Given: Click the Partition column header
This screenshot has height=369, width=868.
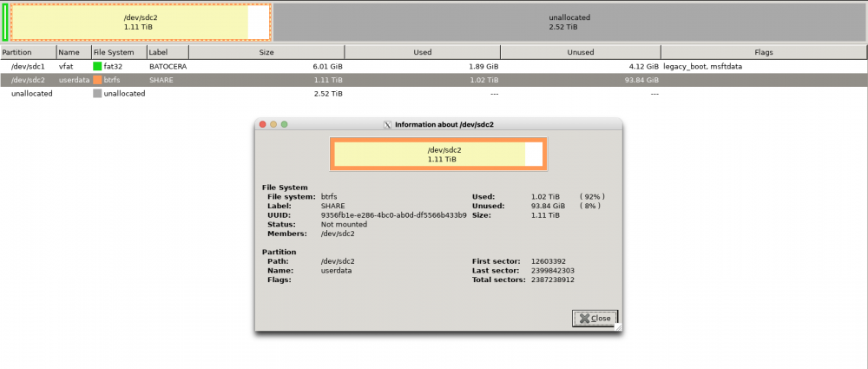Looking at the screenshot, I should click(28, 52).
